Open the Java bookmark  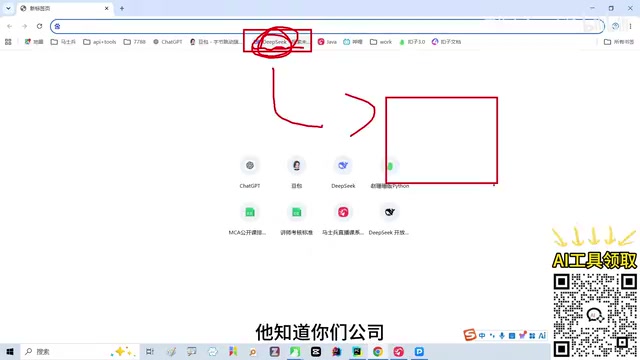(x=327, y=42)
